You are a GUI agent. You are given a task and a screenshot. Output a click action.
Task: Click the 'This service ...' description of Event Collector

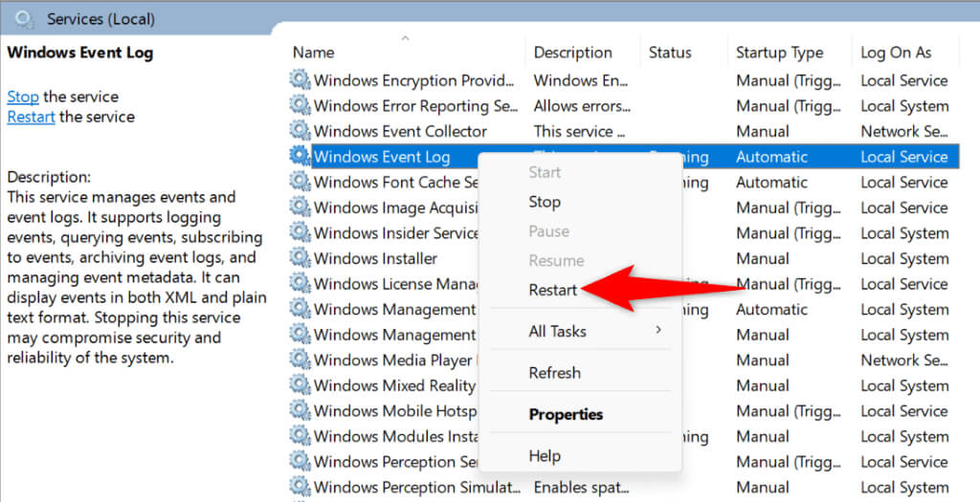click(579, 131)
